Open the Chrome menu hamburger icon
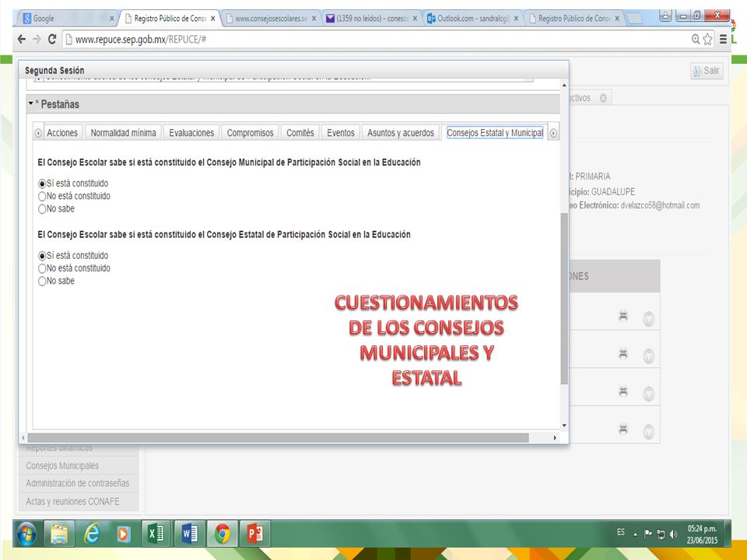Image resolution: width=747 pixels, height=560 pixels. (723, 39)
